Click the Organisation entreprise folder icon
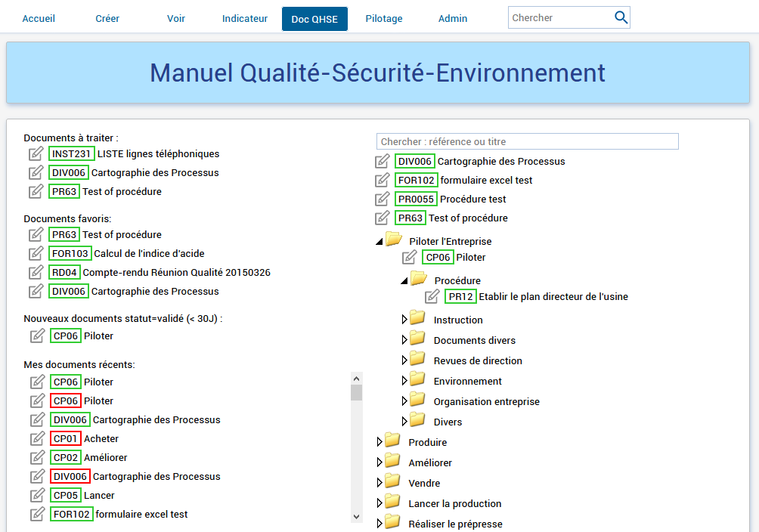The width and height of the screenshot is (759, 532). click(417, 399)
